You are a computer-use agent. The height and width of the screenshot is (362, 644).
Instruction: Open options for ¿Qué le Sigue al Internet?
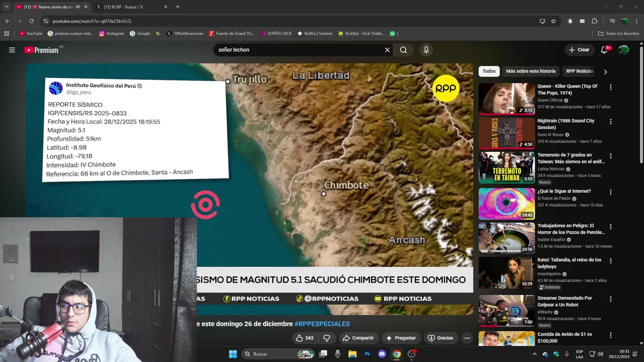(x=611, y=192)
